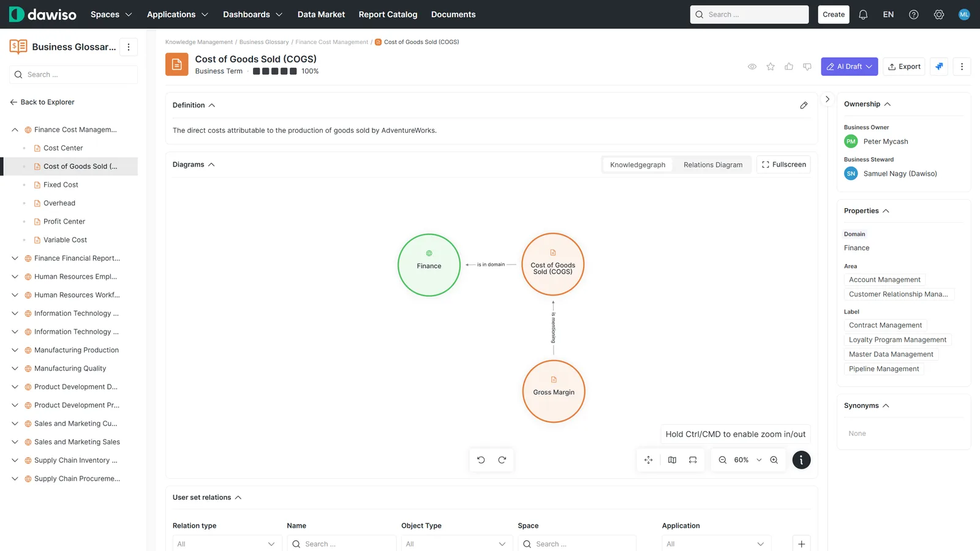Open Object Type filter dropdown
980x551 pixels.
[x=456, y=544]
